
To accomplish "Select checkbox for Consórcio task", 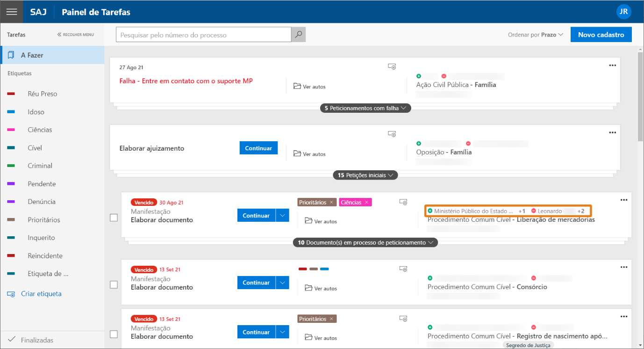I will (114, 284).
